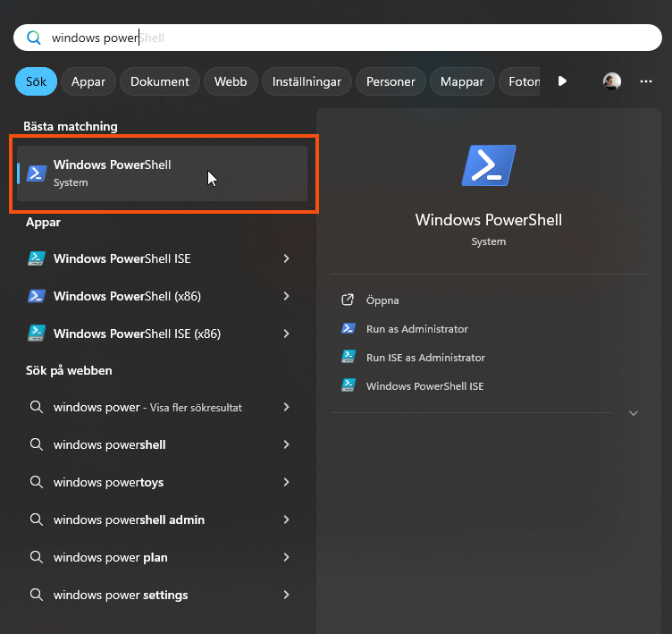
Task: Expand 'windows power plan' suggestion chevron
Action: (286, 557)
